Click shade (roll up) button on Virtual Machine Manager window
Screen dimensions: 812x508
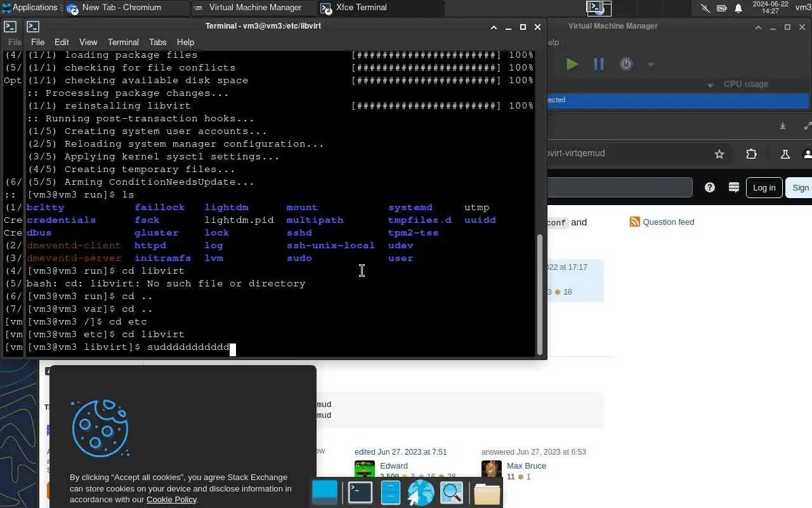(758, 27)
